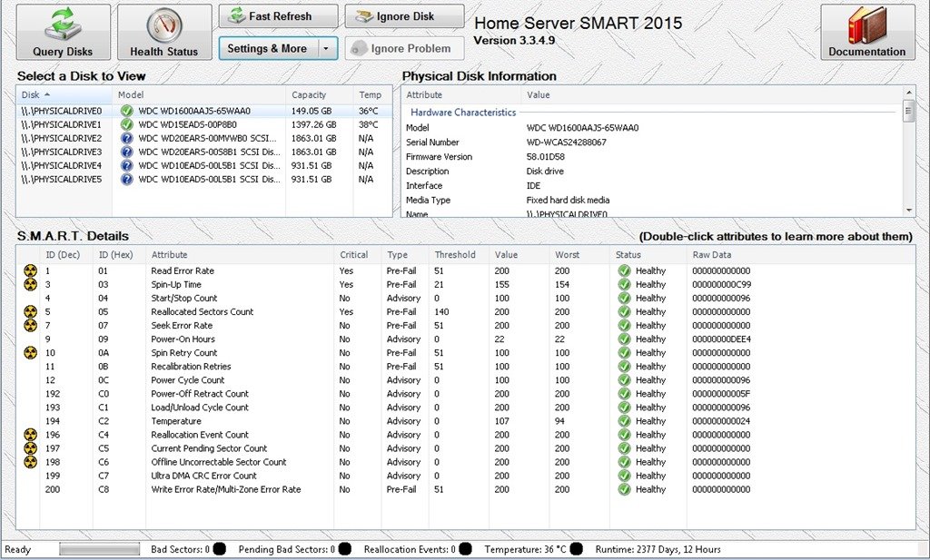Select the PHYSICALDRIVE2 disk row

(x=204, y=138)
